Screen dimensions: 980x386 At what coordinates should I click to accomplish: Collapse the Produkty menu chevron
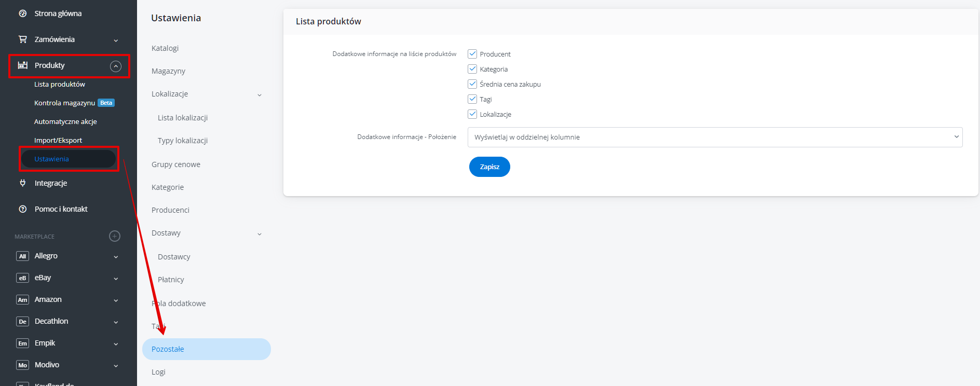(x=116, y=66)
